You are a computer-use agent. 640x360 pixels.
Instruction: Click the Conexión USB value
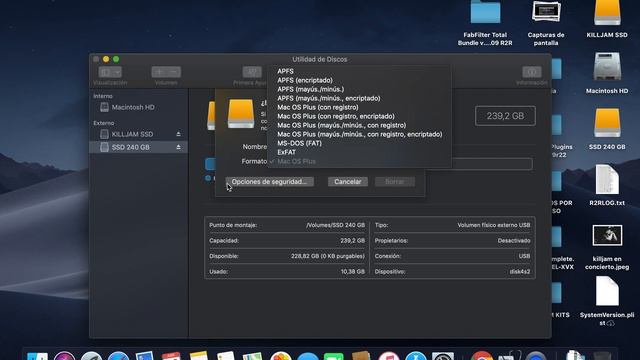point(524,256)
